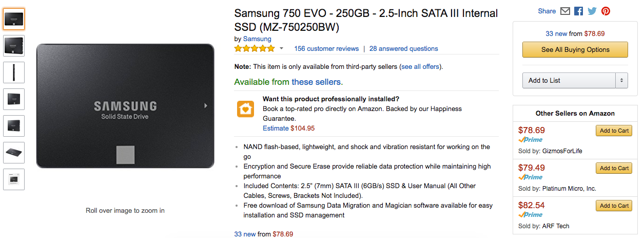Open the 156 customer reviews link
The width and height of the screenshot is (644, 238).
point(326,49)
